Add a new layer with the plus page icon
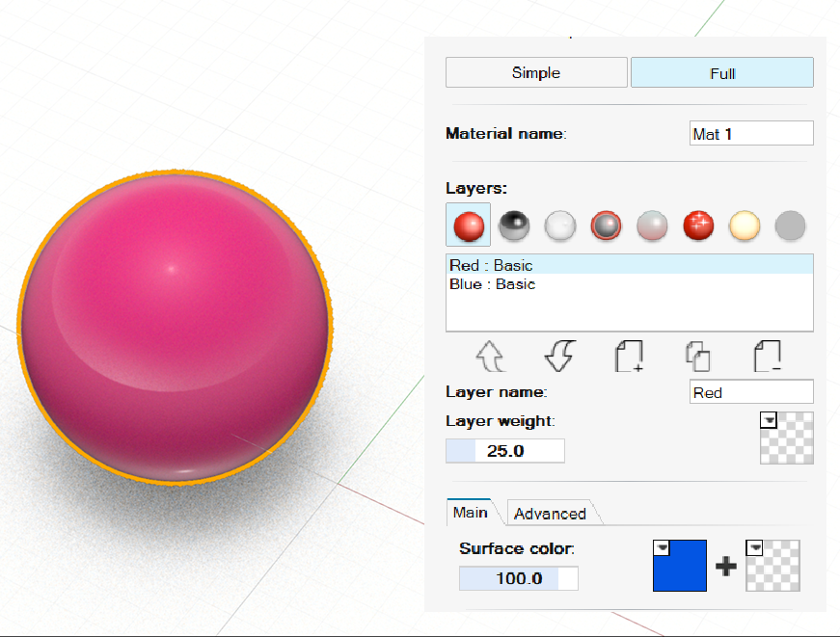The image size is (840, 637). click(x=629, y=356)
